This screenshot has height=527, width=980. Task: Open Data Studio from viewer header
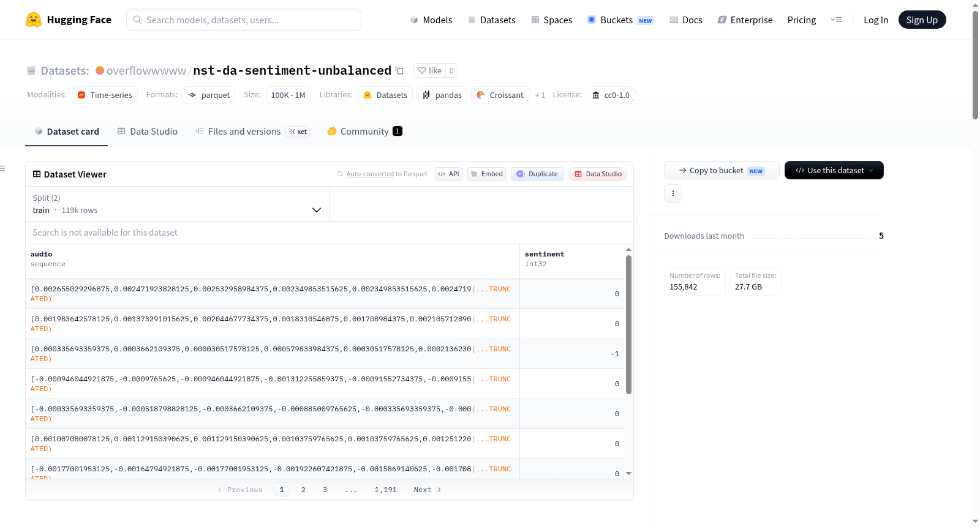click(598, 174)
